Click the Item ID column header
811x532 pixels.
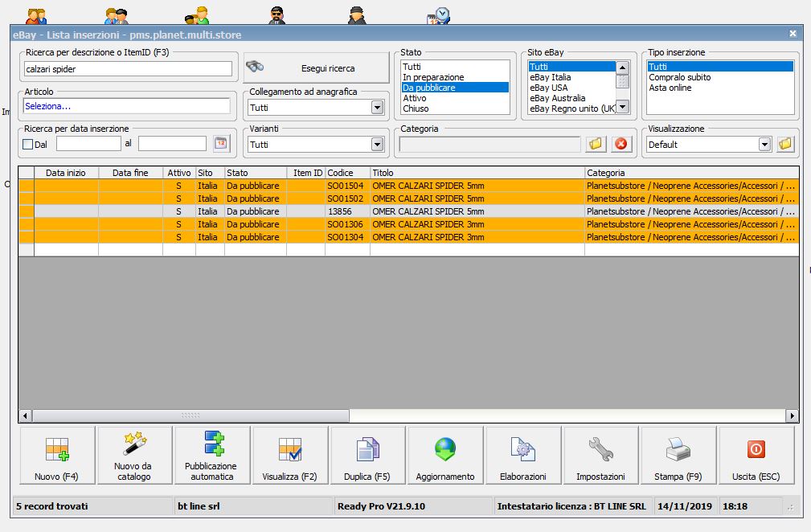[305, 173]
